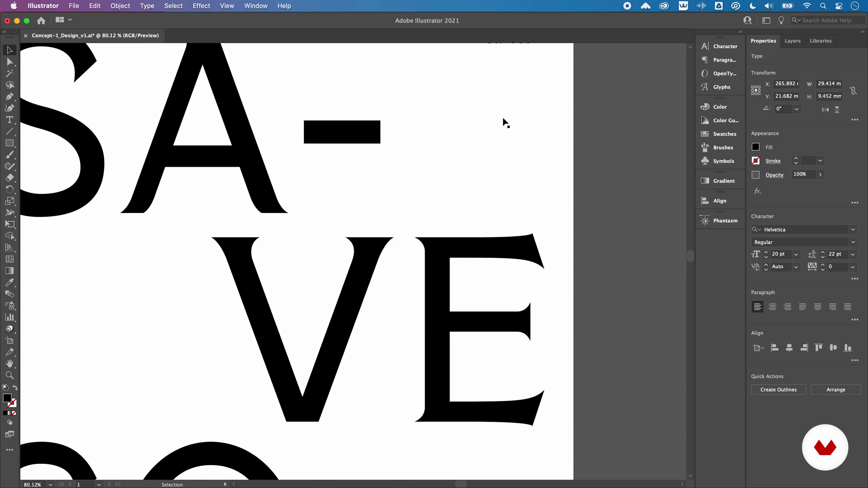This screenshot has width=868, height=488.
Task: Click the Arrange button
Action: pyautogui.click(x=836, y=389)
